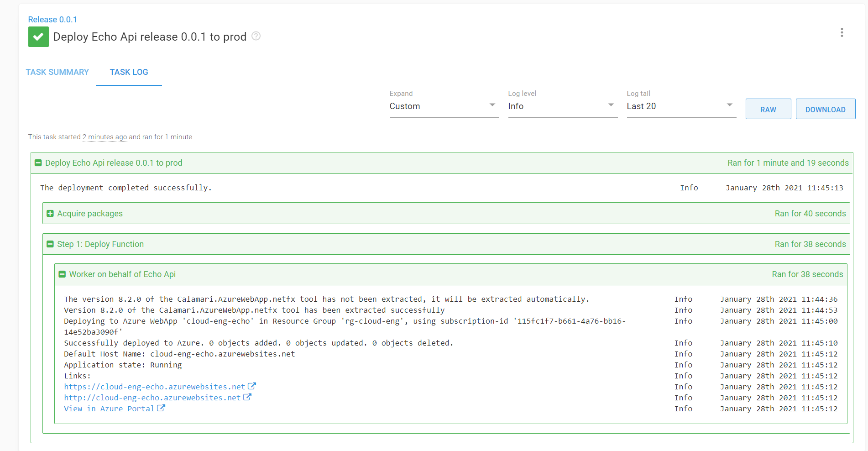Switch to the Task Summary tab
868x451 pixels.
[x=58, y=72]
